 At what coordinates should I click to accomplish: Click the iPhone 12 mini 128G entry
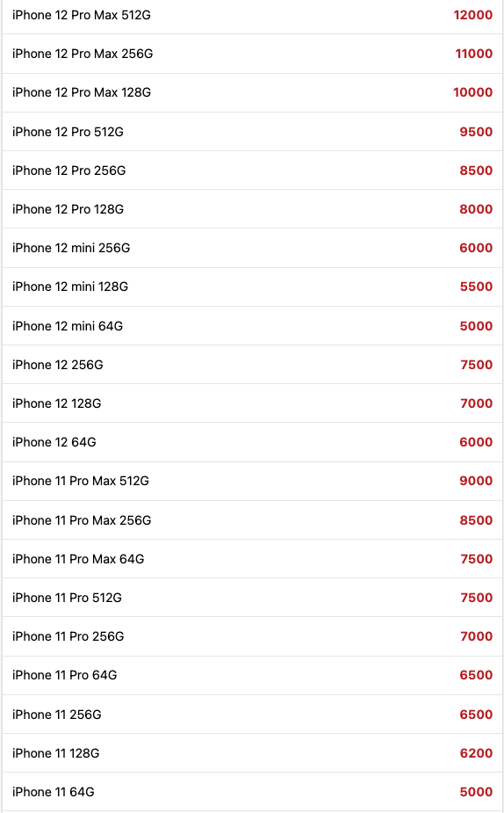[252, 287]
